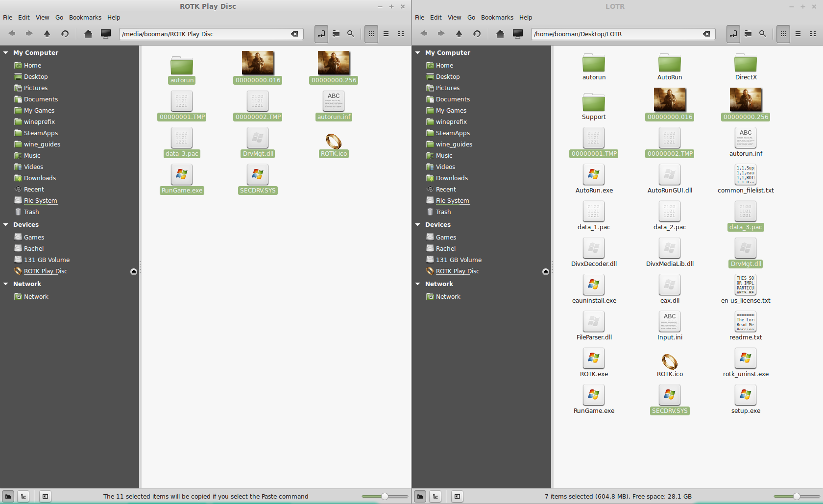Select eauninstall.exe in LOTR window
Viewport: 823px width, 504px height.
click(594, 289)
